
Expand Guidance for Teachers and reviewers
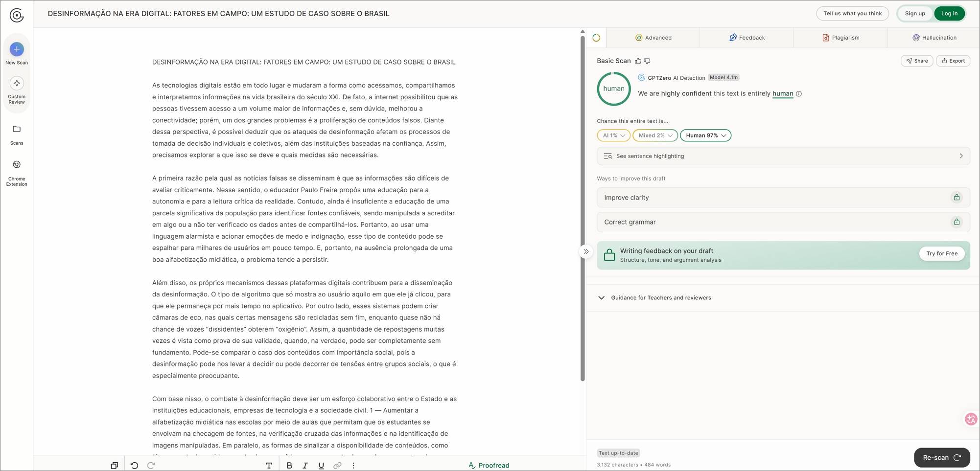655,298
